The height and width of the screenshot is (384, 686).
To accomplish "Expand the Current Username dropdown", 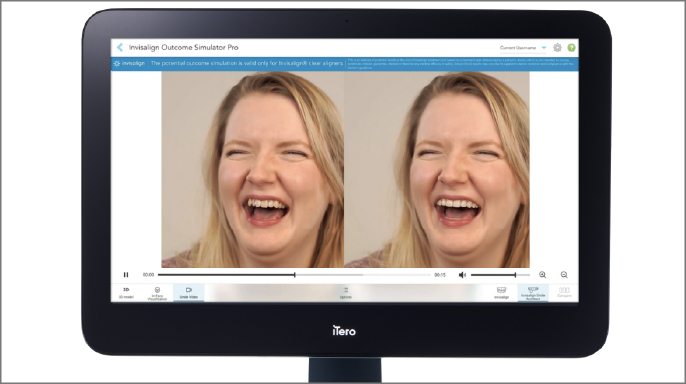I will coord(523,48).
